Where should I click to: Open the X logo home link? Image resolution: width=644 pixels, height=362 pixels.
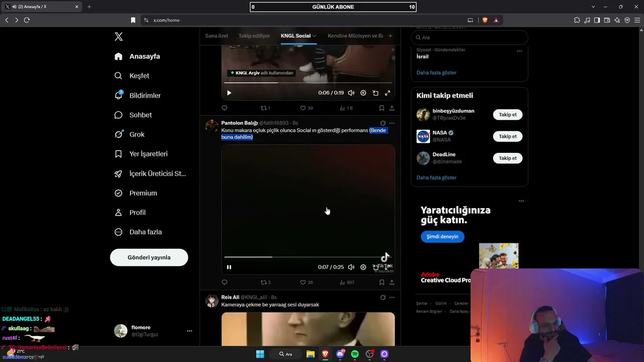pos(119,37)
